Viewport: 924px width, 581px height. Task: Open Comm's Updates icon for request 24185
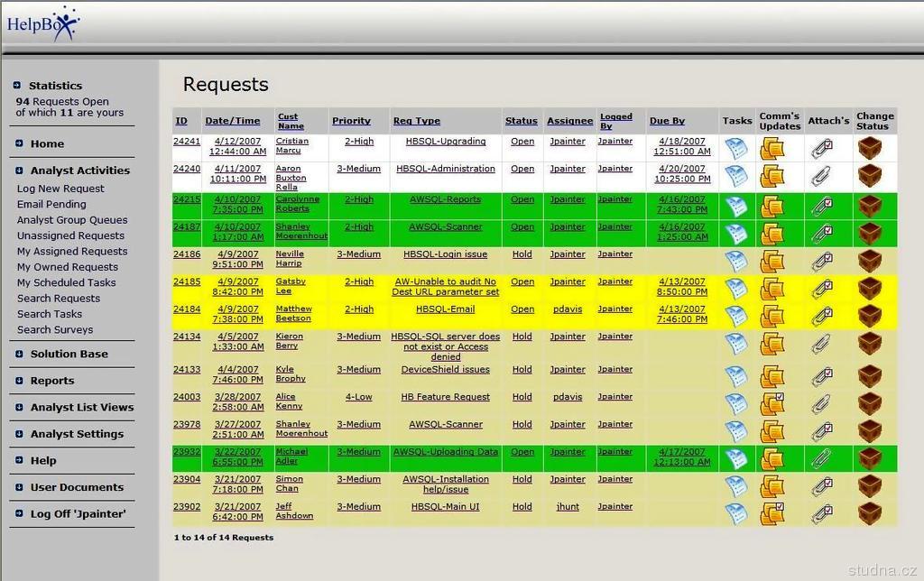tap(772, 289)
